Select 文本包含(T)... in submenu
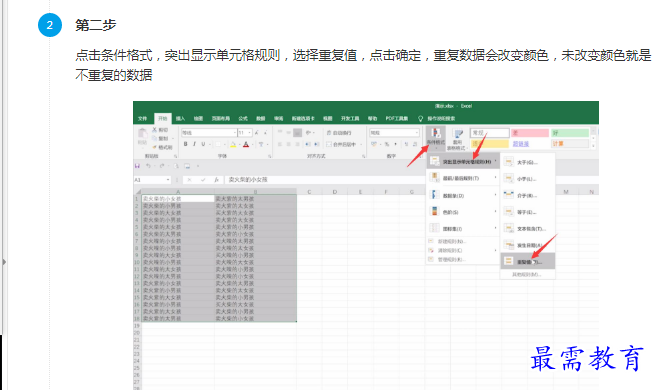 [528, 229]
